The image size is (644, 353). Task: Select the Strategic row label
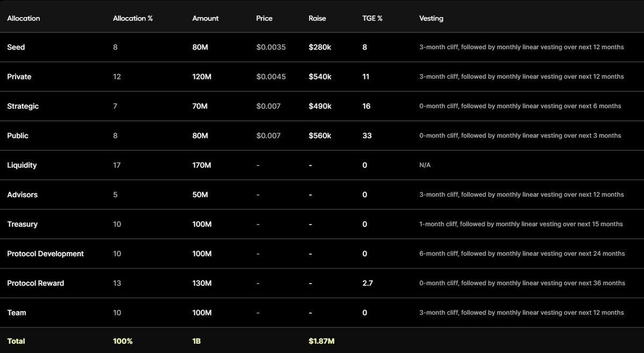point(23,106)
